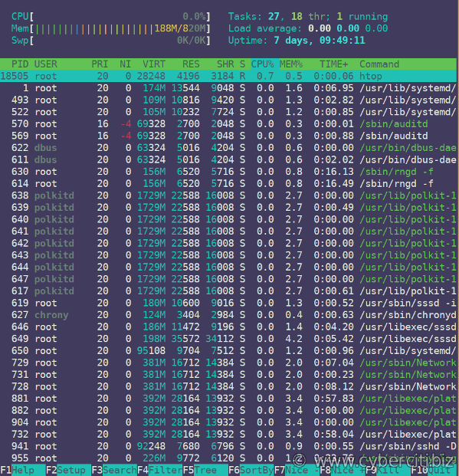Select NetworkManager process row PID 731
The image size is (459, 476).
(x=228, y=375)
